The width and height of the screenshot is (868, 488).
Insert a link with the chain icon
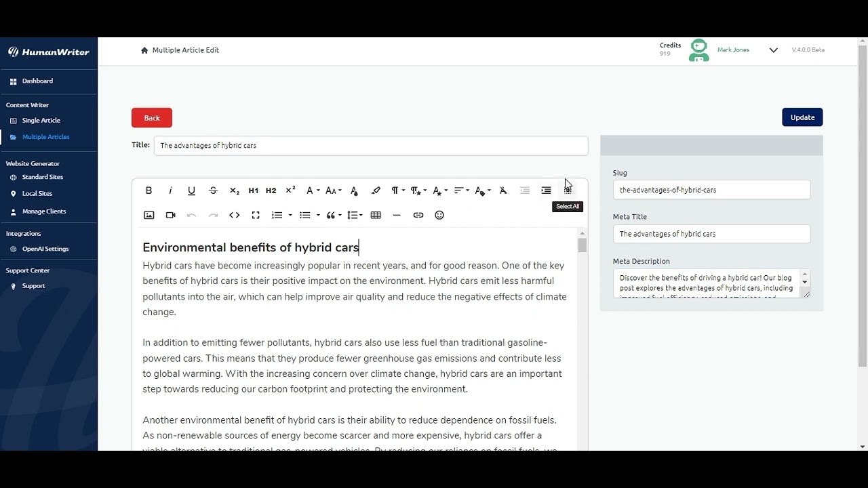point(418,215)
